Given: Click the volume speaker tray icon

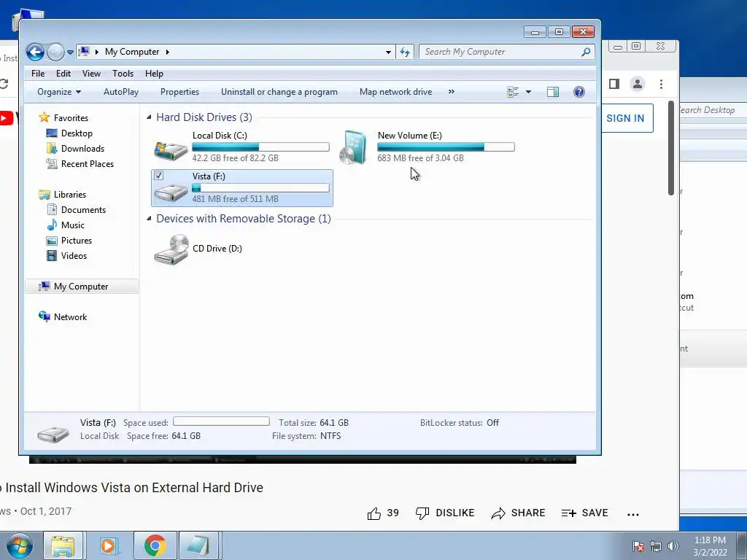Looking at the screenshot, I should (673, 546).
